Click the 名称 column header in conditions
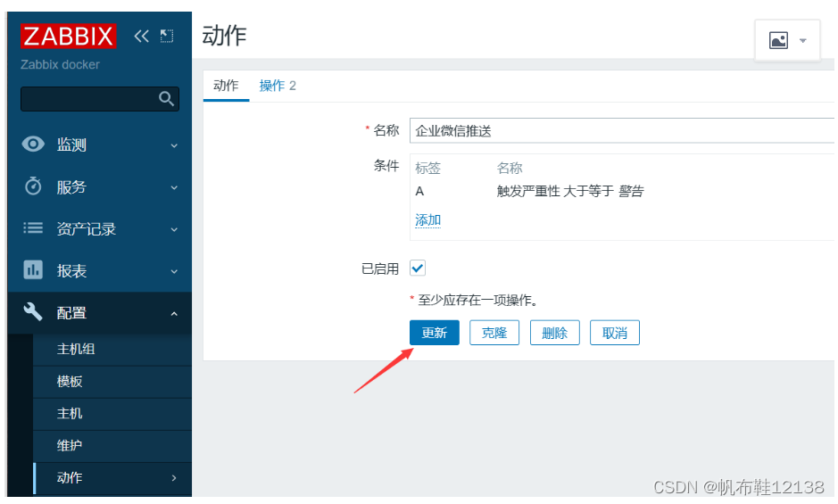Image resolution: width=838 pixels, height=504 pixels. click(509, 169)
